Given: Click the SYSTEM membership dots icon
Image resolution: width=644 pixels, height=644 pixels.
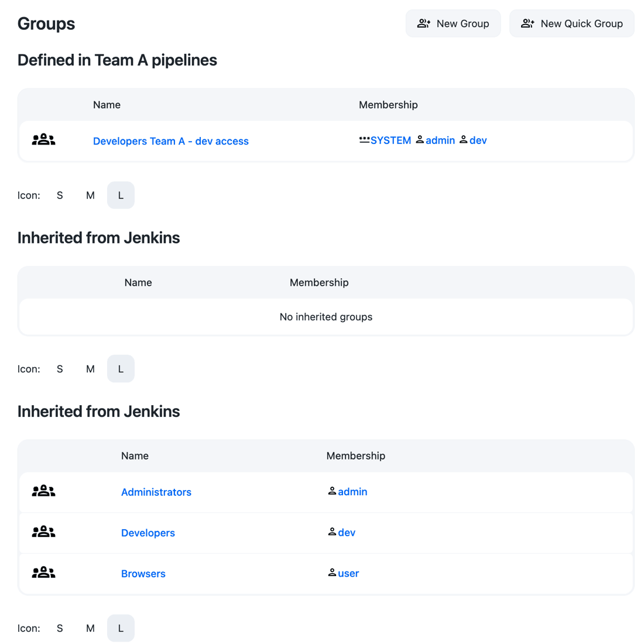Looking at the screenshot, I should [x=364, y=139].
